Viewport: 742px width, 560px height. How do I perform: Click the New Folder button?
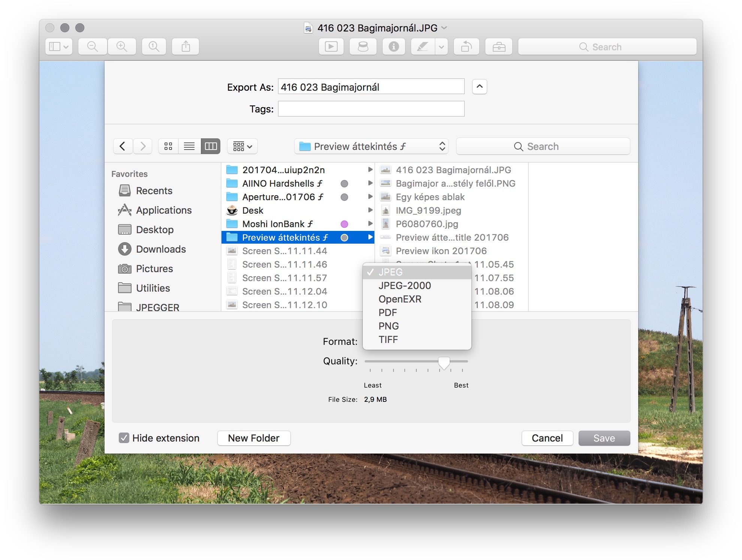pyautogui.click(x=254, y=438)
